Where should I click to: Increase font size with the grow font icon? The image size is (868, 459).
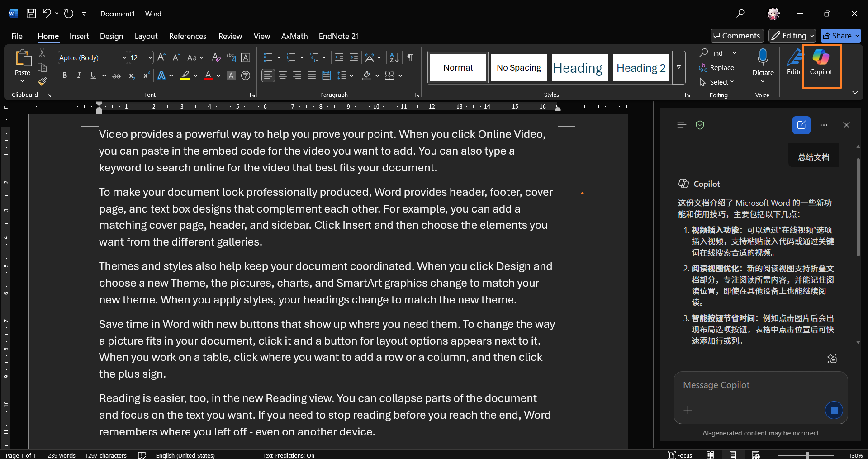(x=161, y=57)
